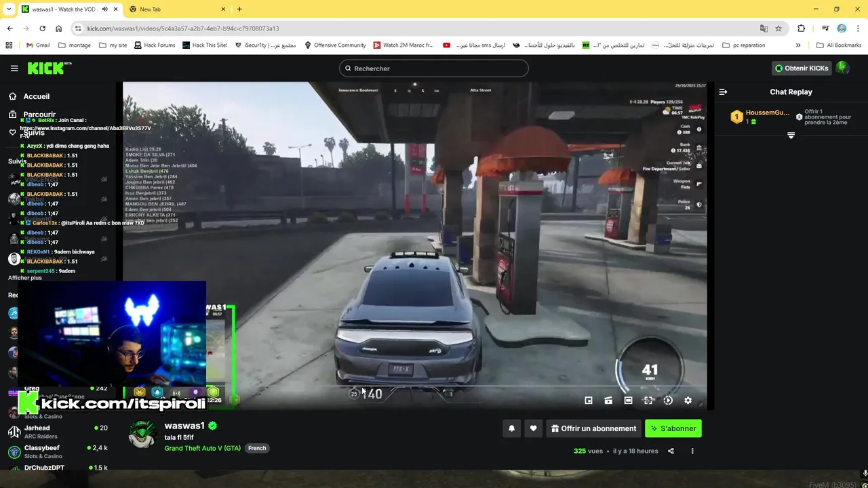Click Afficher plus in the sidebar

[25, 278]
